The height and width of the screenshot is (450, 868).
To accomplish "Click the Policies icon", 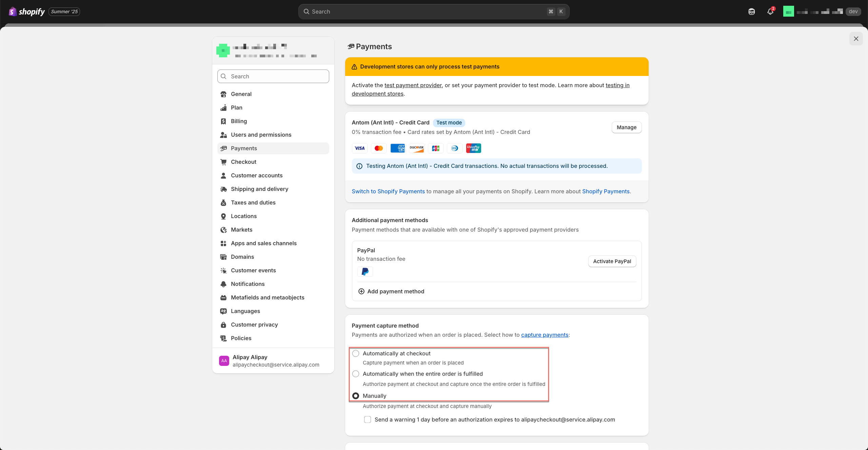I will coord(223,338).
